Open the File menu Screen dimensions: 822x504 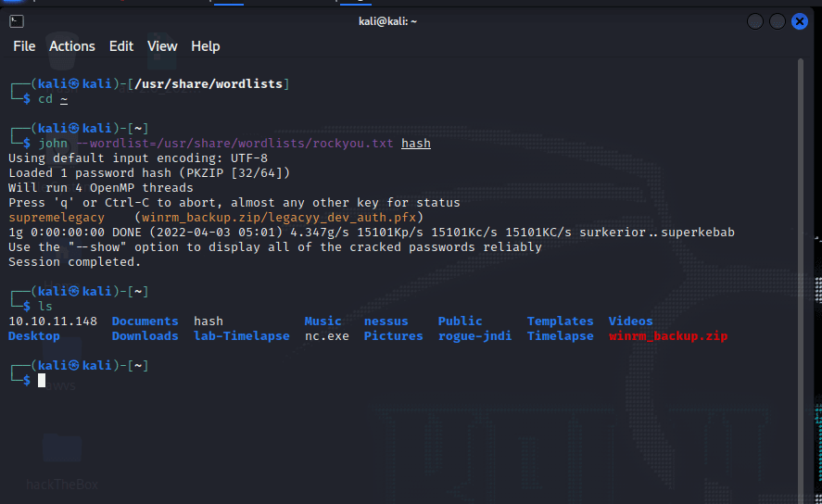(24, 46)
